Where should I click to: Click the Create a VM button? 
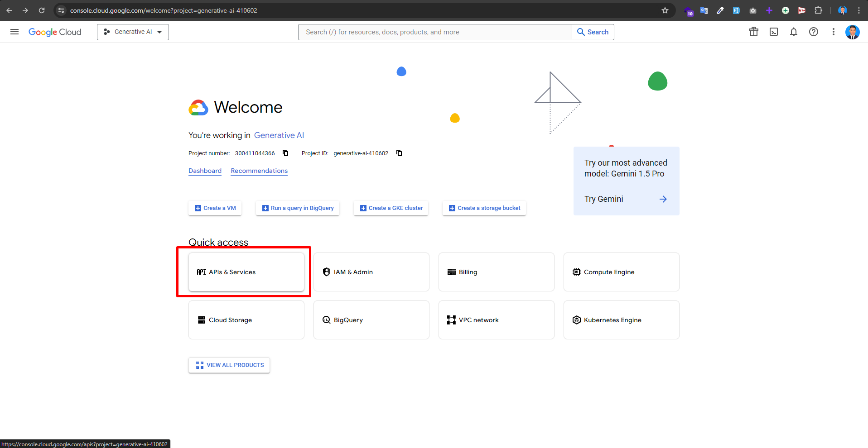[x=215, y=208]
